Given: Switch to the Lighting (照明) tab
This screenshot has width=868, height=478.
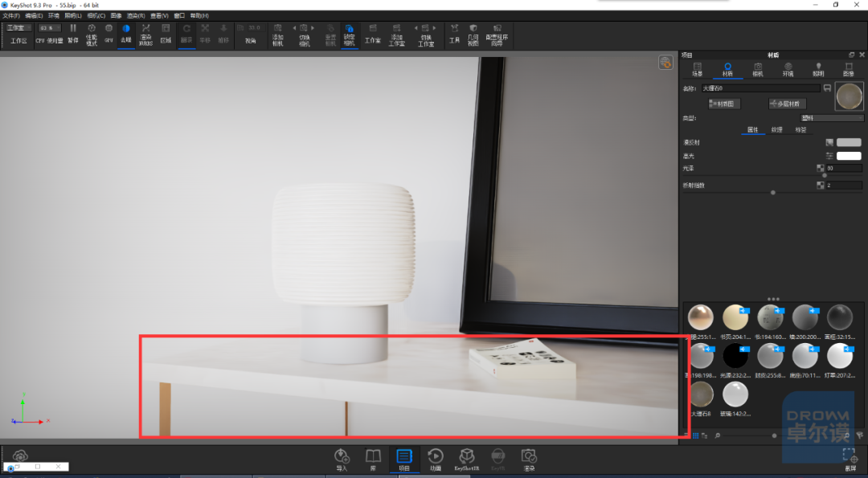Looking at the screenshot, I should point(818,70).
